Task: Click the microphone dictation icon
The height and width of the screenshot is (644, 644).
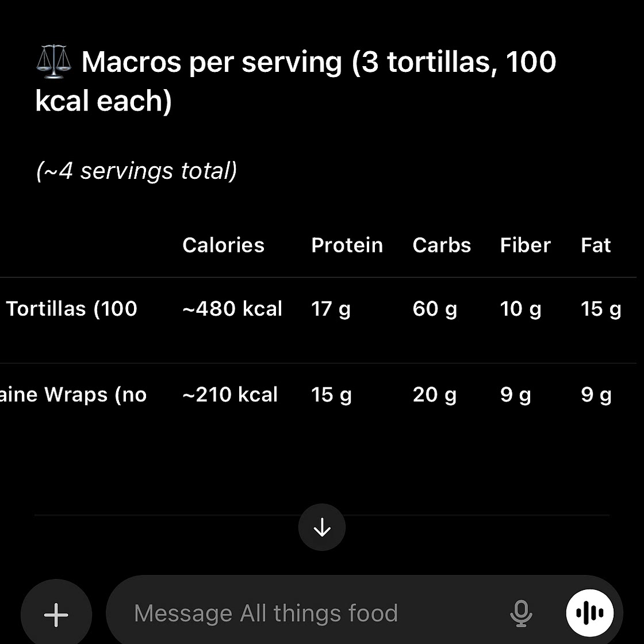Action: pos(521,613)
